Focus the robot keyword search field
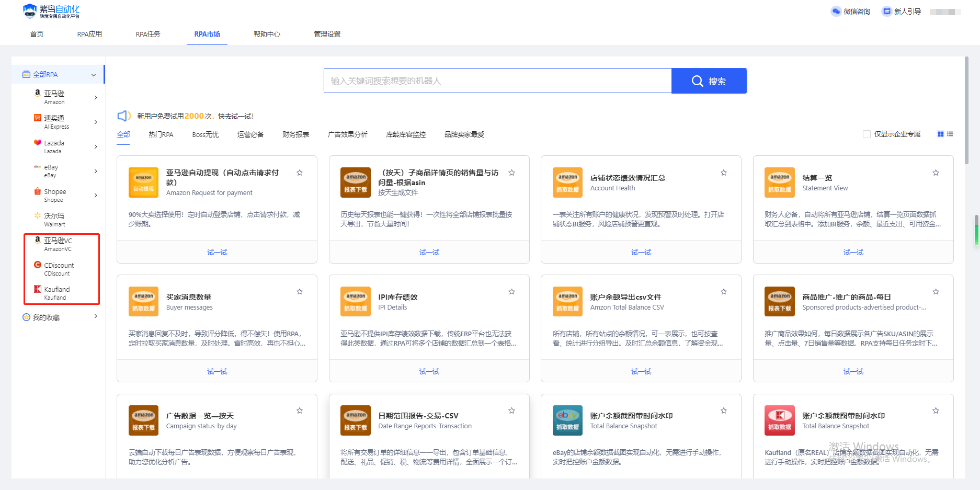Image resolution: width=980 pixels, height=490 pixels. coord(497,81)
